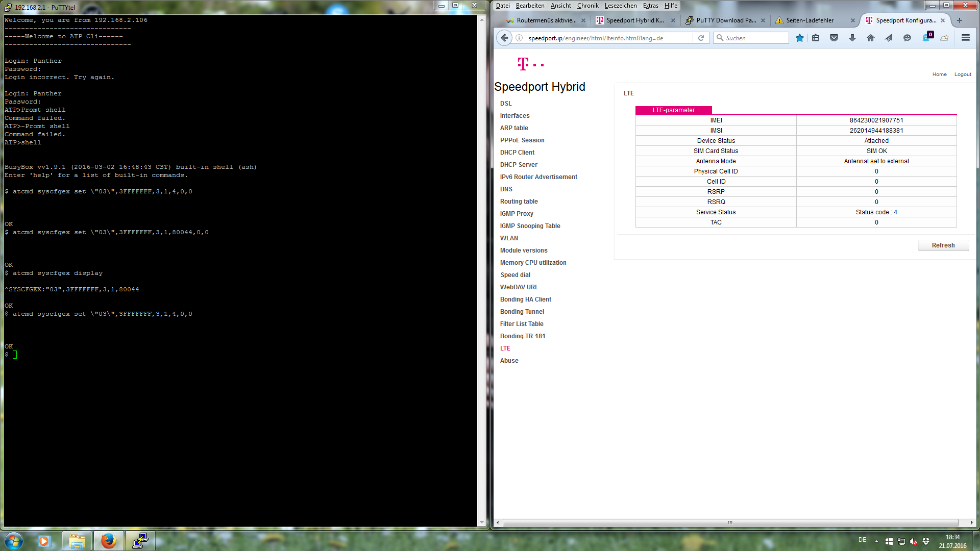Open the Routing table page

pyautogui.click(x=519, y=202)
